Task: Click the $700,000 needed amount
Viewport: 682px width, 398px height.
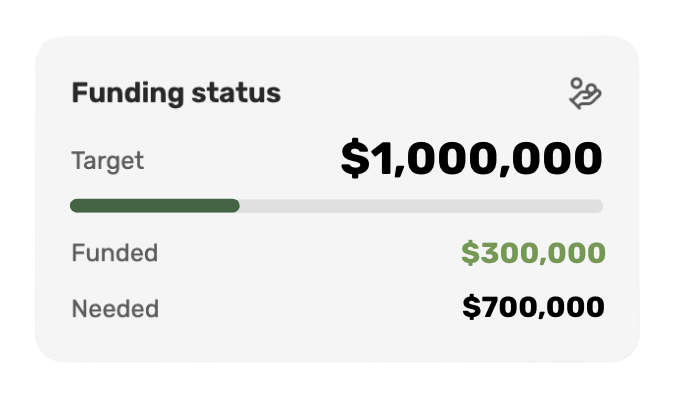Action: click(533, 307)
